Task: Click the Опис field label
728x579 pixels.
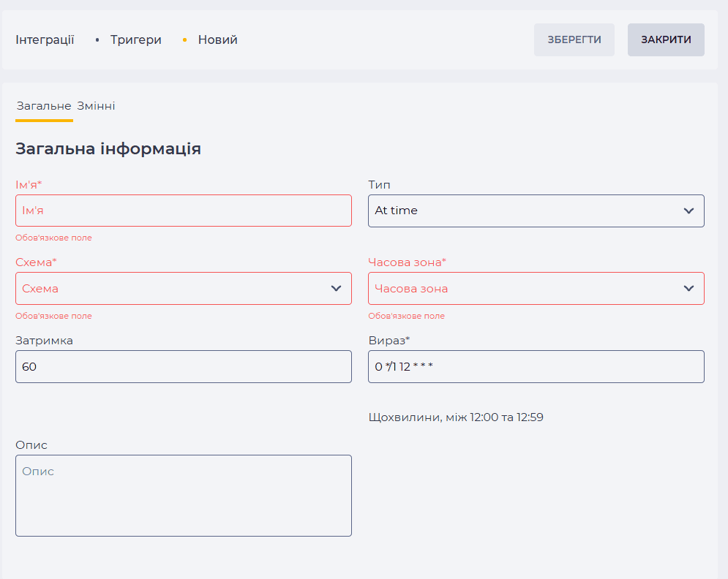Action: [x=31, y=445]
